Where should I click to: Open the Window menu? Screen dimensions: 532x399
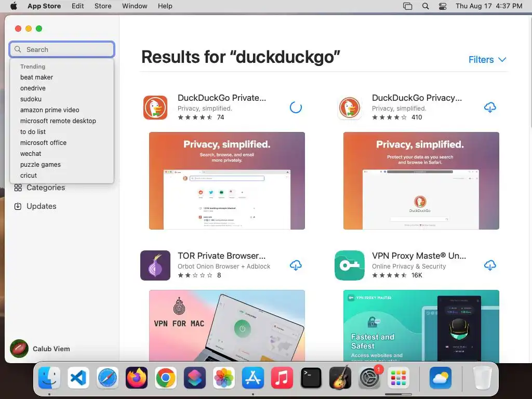tap(135, 6)
